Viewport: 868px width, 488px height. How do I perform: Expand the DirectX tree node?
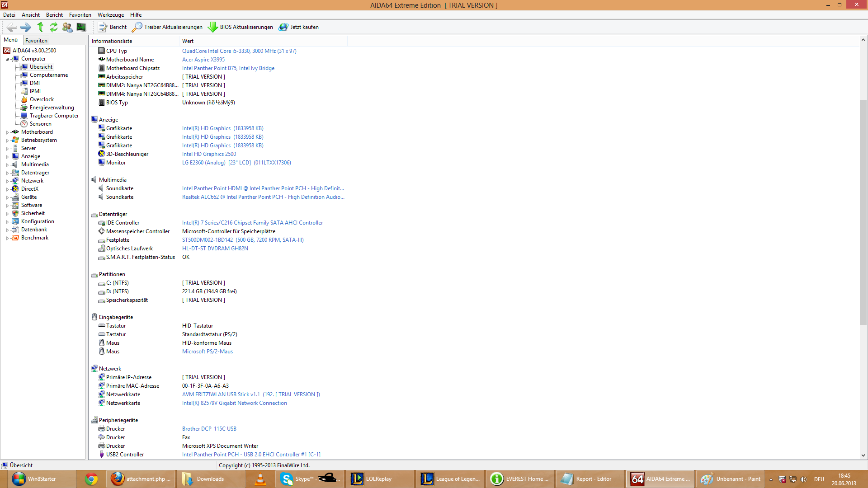coord(7,189)
